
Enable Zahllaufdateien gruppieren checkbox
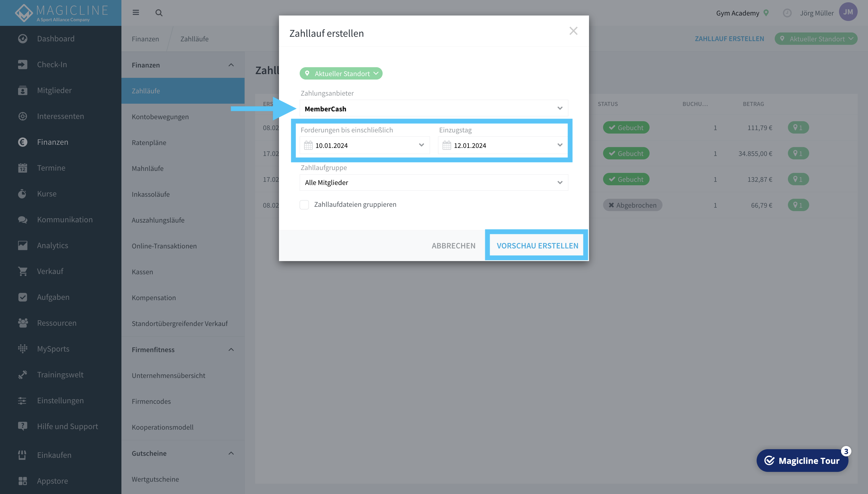[304, 204]
